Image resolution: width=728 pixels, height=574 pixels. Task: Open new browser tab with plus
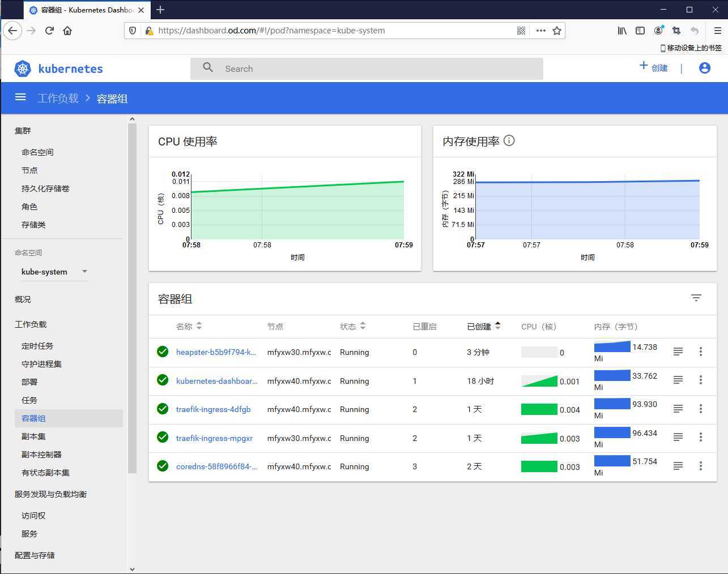coord(160,10)
